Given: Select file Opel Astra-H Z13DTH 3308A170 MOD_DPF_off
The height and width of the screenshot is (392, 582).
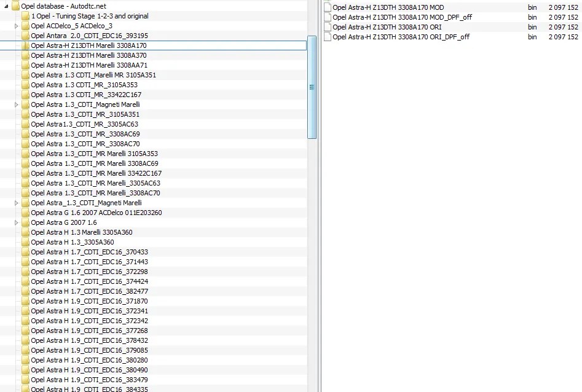Looking at the screenshot, I should [x=403, y=17].
